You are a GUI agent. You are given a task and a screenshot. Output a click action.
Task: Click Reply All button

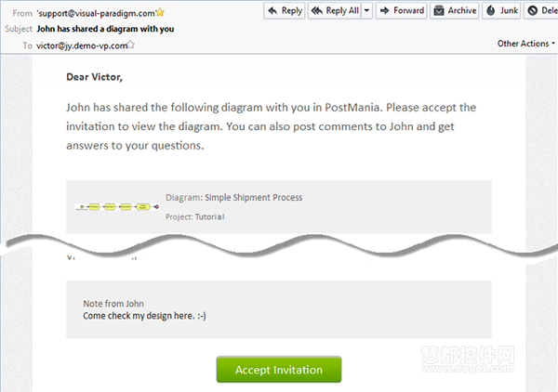click(x=335, y=10)
